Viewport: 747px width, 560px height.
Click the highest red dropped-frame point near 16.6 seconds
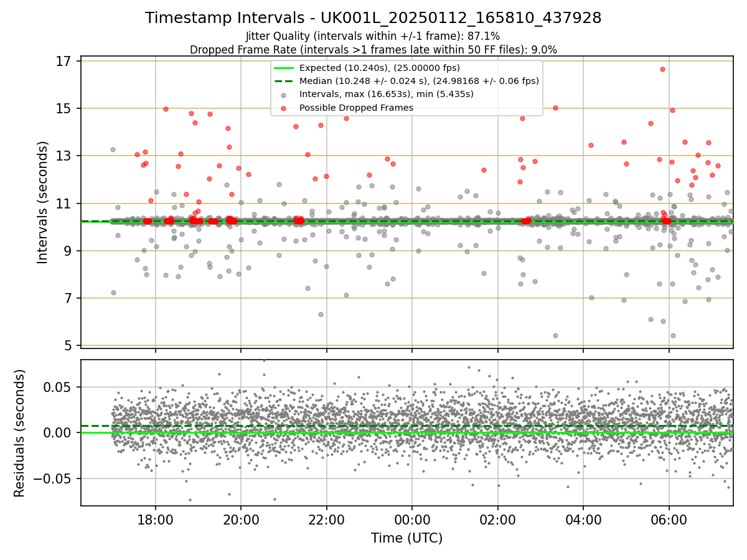pyautogui.click(x=662, y=69)
